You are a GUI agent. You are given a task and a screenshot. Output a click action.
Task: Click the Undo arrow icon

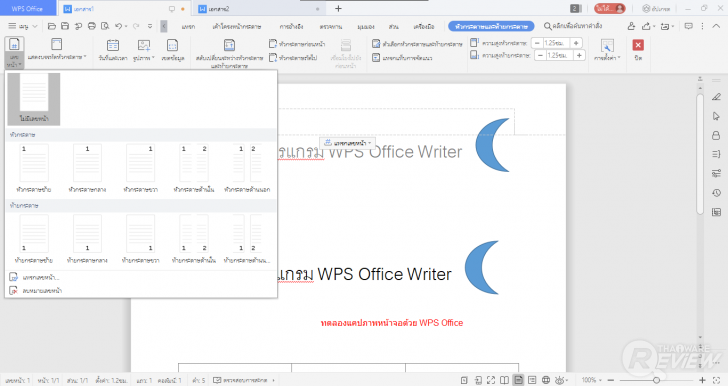click(118, 26)
